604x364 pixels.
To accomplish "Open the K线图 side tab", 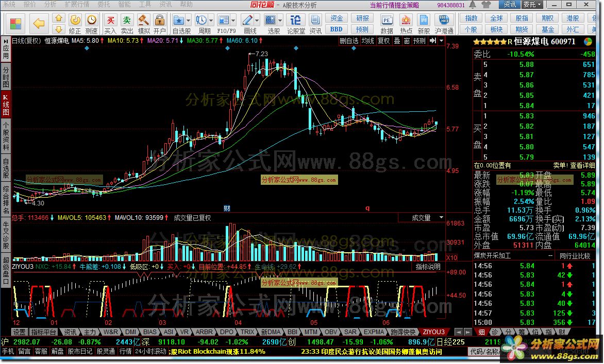I will click(5, 105).
